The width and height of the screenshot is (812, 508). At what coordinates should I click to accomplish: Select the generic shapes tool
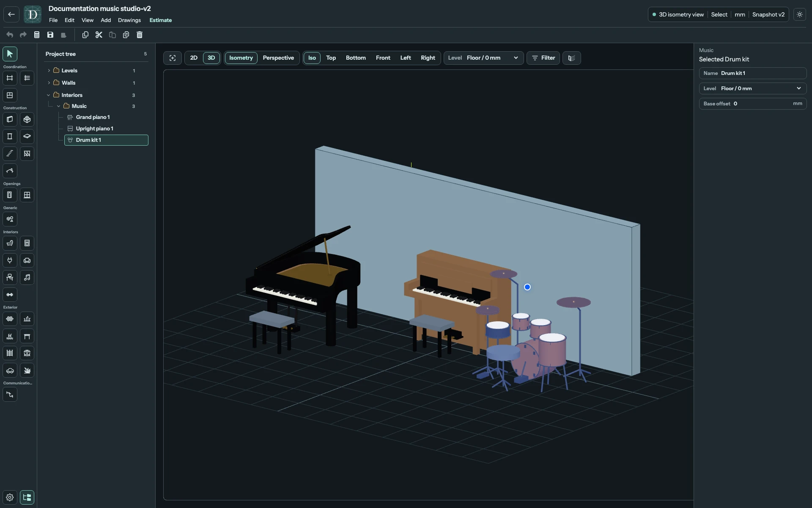tap(10, 219)
